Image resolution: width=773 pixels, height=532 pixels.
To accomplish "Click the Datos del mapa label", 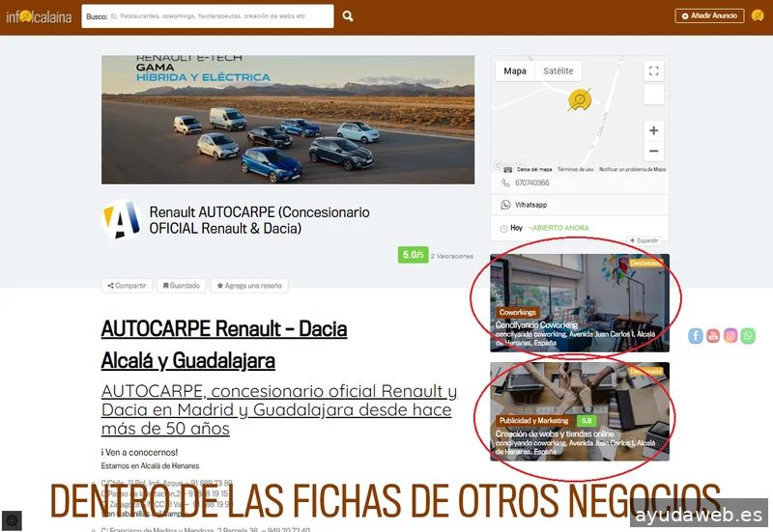I will (x=534, y=170).
